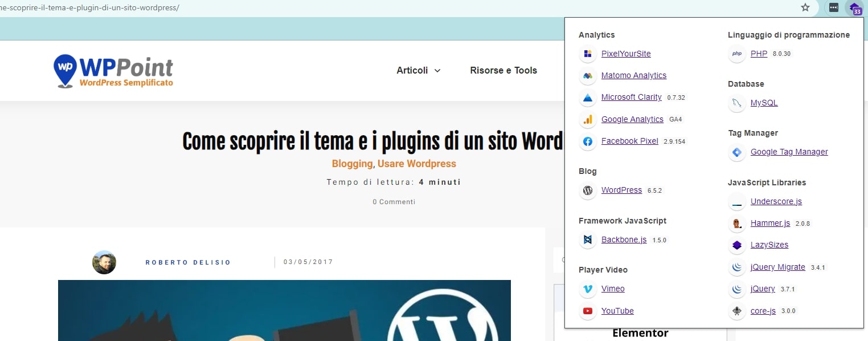Open the Matomo Analytics link
The width and height of the screenshot is (868, 341).
point(634,75)
